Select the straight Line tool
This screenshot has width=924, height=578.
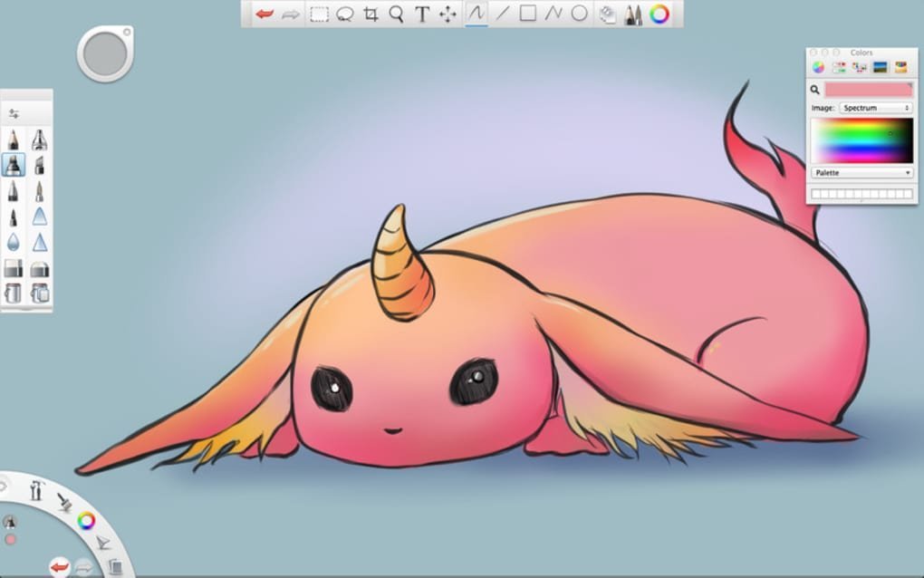pyautogui.click(x=503, y=14)
